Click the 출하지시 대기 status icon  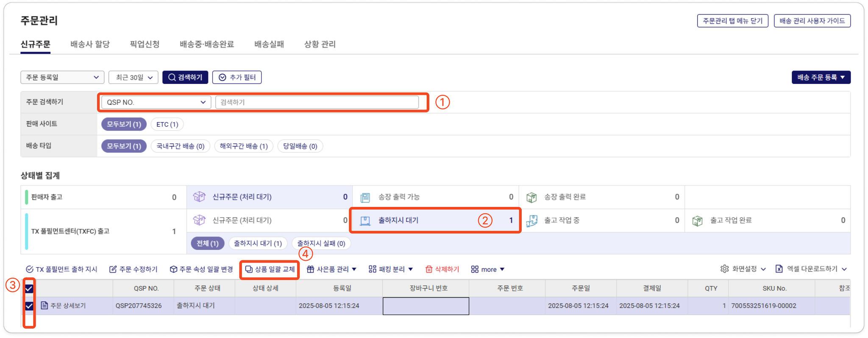pos(365,221)
